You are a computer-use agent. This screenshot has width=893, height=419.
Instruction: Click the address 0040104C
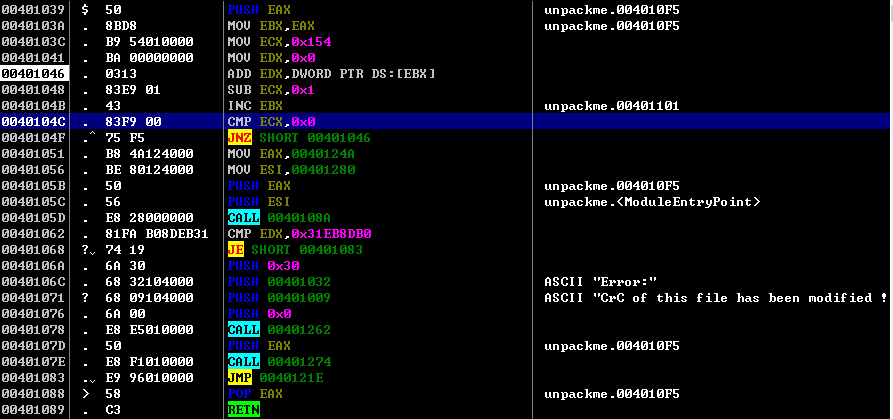point(34,121)
